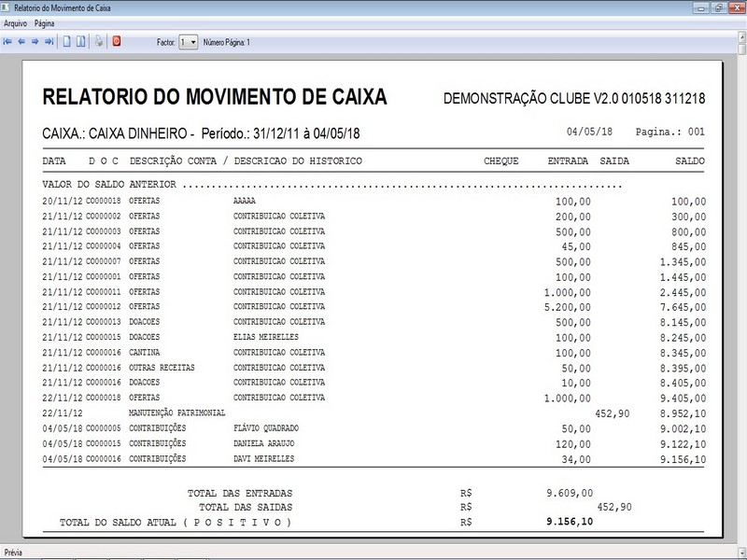The image size is (747, 560).
Task: Click the red close-preview power icon
Action: pyautogui.click(x=116, y=41)
